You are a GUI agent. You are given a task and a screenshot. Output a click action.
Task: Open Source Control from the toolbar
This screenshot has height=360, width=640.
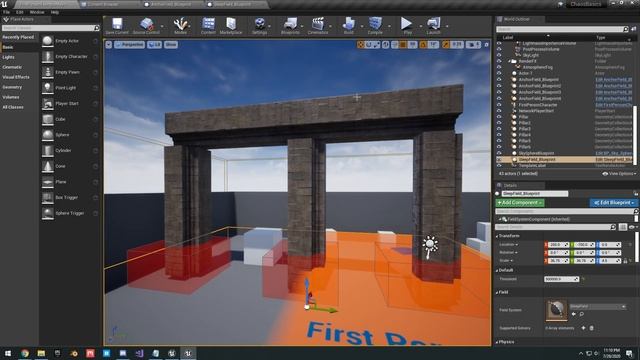[x=146, y=24]
